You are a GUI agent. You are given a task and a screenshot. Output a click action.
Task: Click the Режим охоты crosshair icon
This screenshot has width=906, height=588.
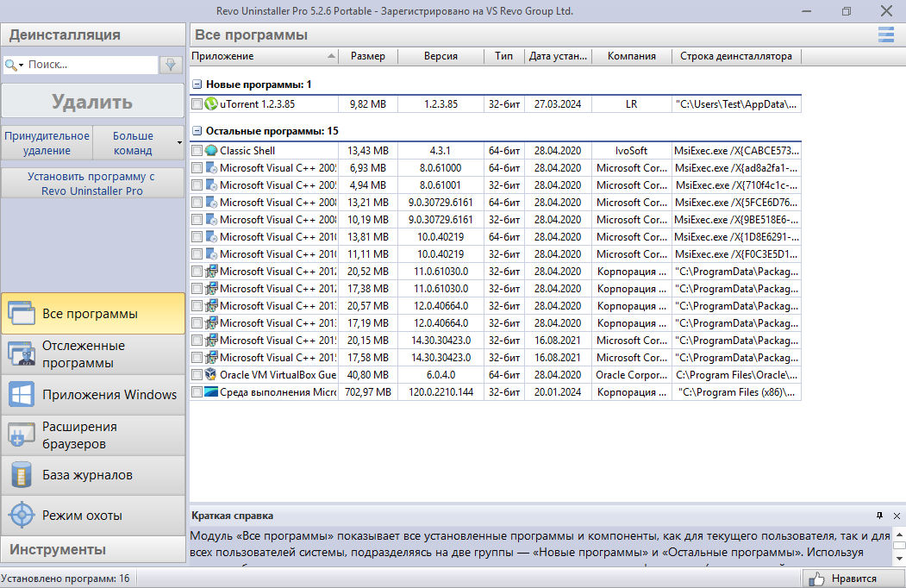point(22,516)
